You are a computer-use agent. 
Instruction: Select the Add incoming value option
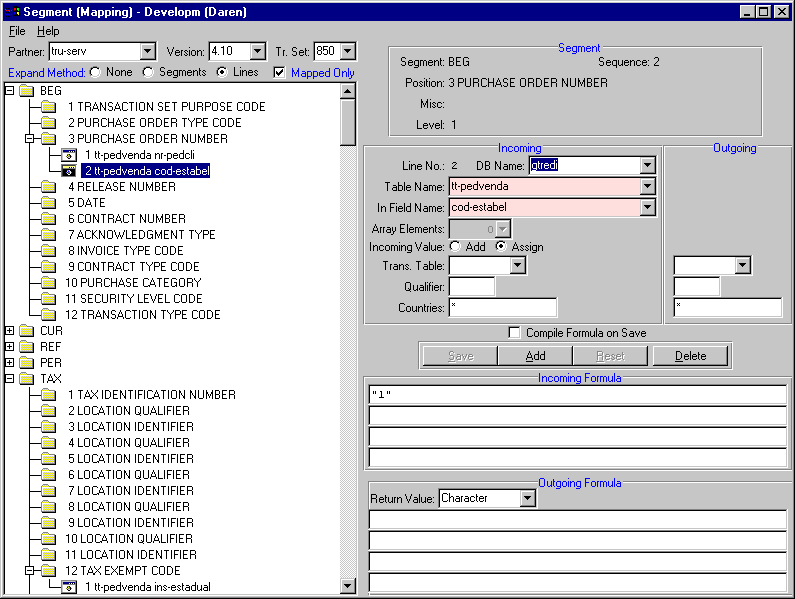[456, 247]
